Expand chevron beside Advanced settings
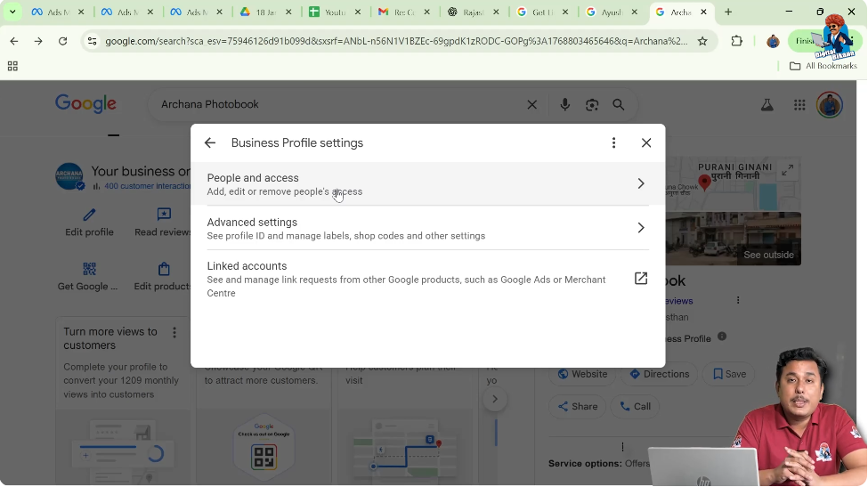The height and width of the screenshot is (487, 868). tap(640, 228)
